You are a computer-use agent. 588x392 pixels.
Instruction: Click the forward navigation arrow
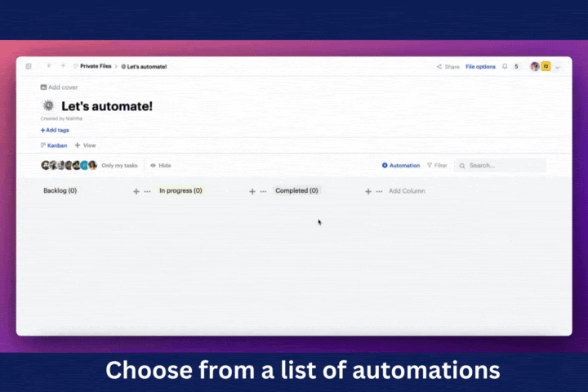click(x=62, y=66)
